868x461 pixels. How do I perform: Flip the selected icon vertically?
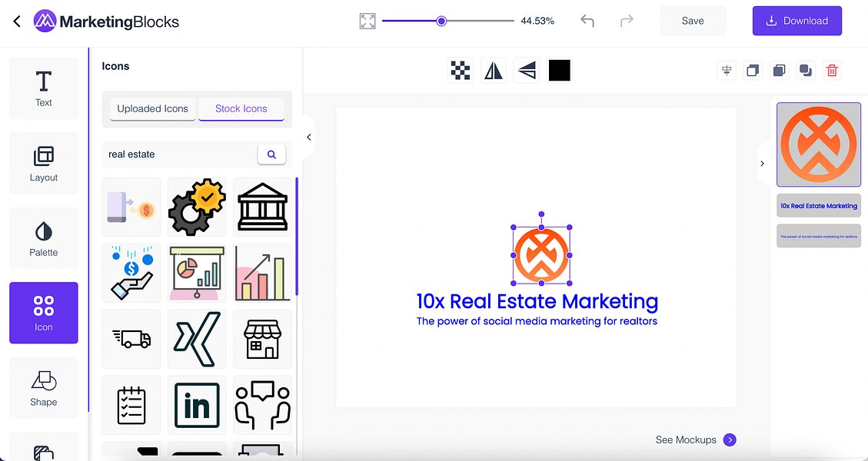526,70
